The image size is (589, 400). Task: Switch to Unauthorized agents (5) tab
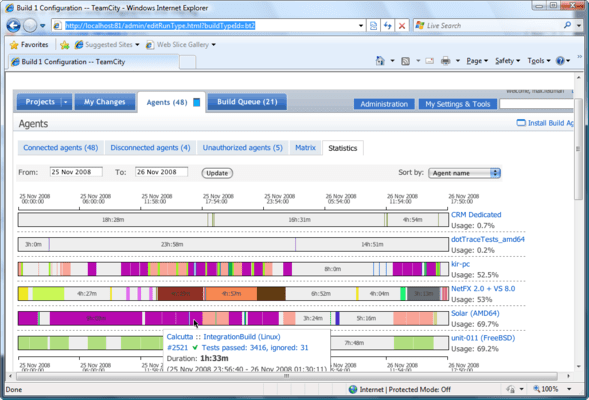(243, 148)
